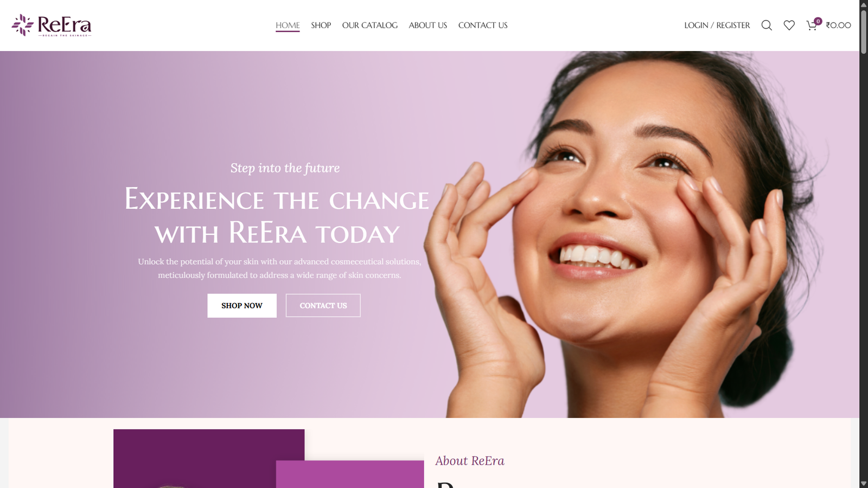Go to the Shop page
The width and height of the screenshot is (868, 488).
[x=321, y=25]
